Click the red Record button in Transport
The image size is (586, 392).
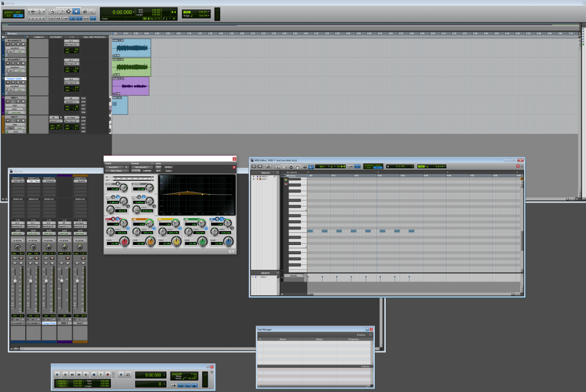tap(108, 374)
